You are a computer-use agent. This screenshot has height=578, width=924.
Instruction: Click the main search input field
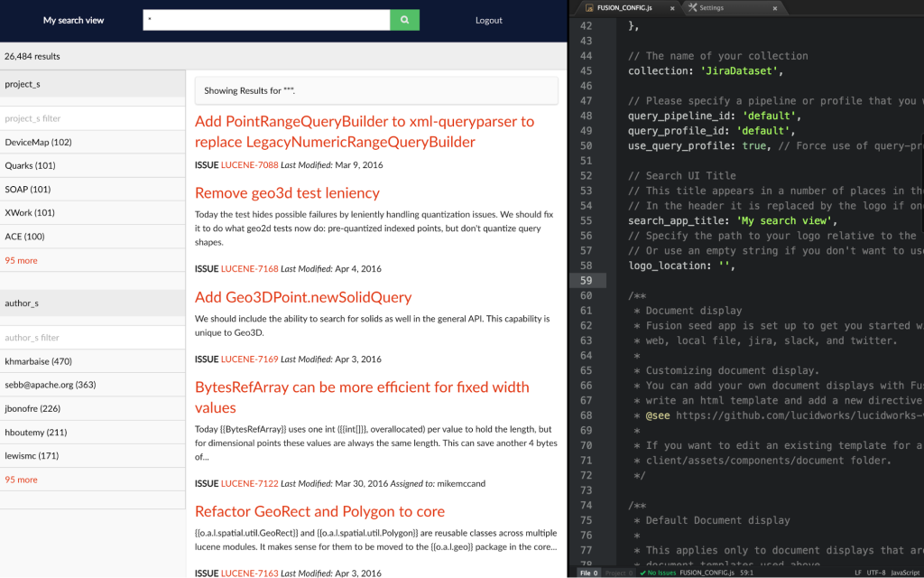[x=262, y=19]
